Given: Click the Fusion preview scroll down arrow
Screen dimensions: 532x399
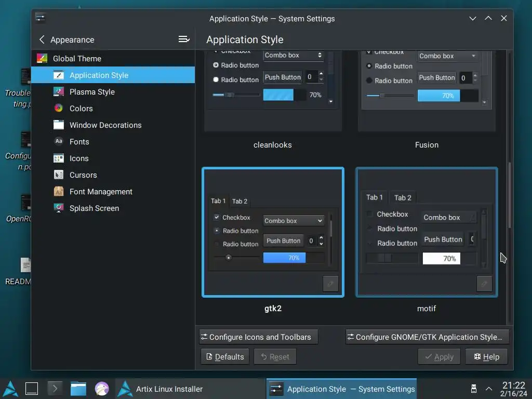Looking at the screenshot, I should click(x=484, y=102).
